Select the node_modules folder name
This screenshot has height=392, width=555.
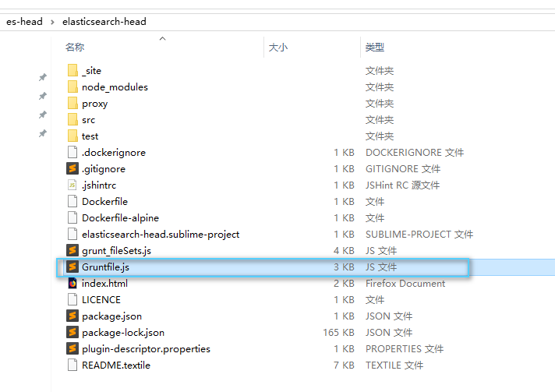click(115, 87)
